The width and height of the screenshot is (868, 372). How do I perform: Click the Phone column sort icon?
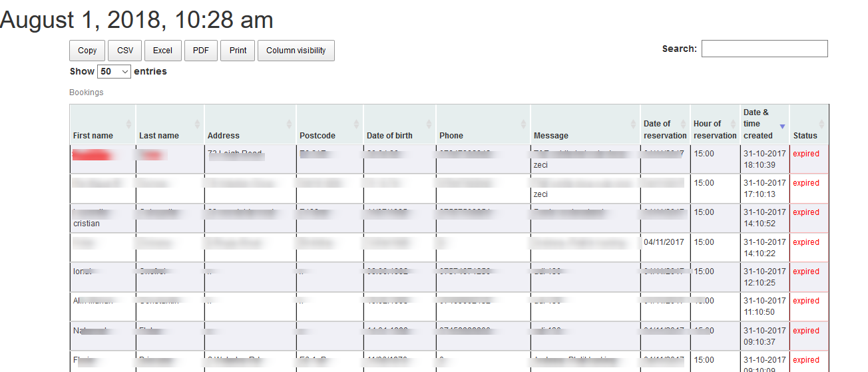tap(523, 124)
